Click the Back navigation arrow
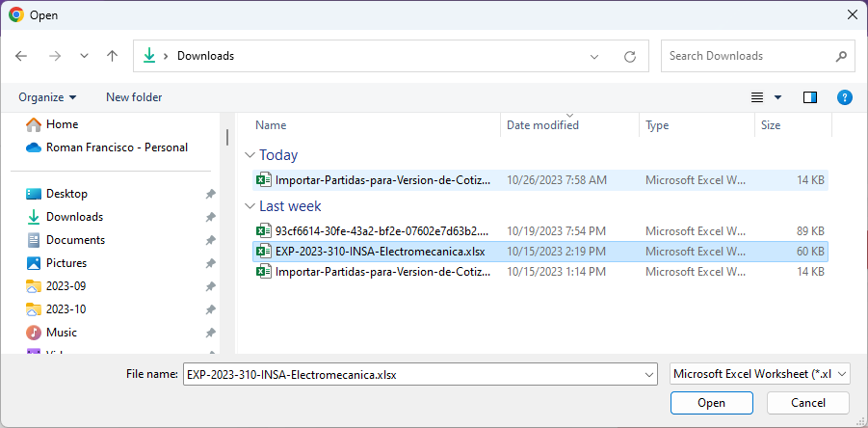Screen dimensions: 868x428 [21, 56]
